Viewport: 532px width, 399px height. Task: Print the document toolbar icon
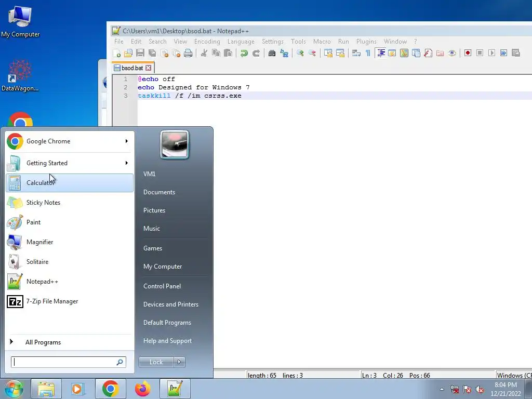click(x=188, y=53)
